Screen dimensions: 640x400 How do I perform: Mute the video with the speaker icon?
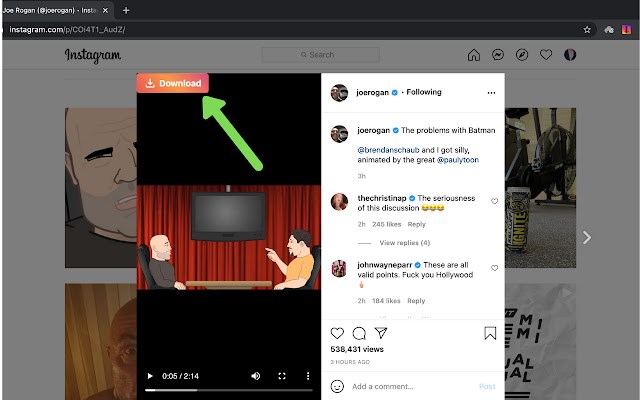[x=256, y=376]
